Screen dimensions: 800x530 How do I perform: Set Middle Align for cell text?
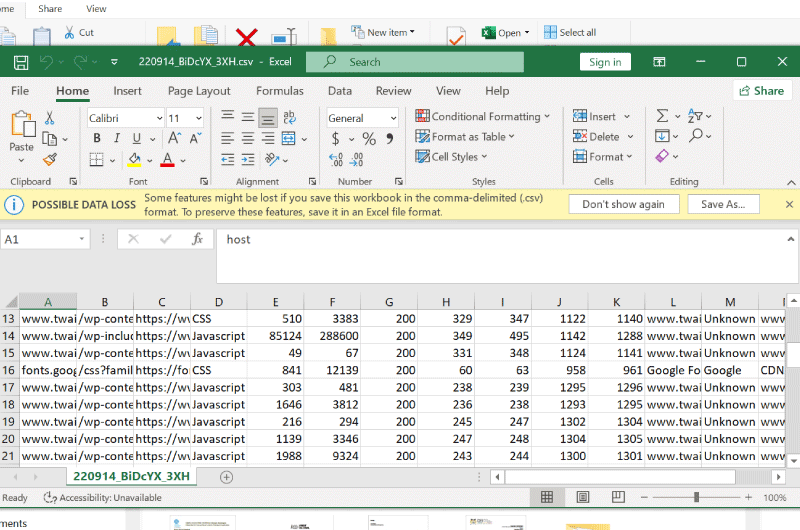[247, 117]
